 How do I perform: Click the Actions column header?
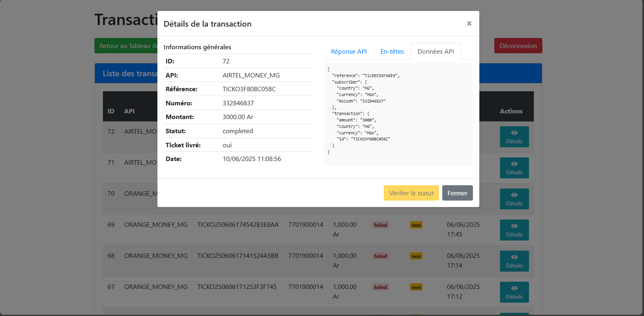point(511,111)
